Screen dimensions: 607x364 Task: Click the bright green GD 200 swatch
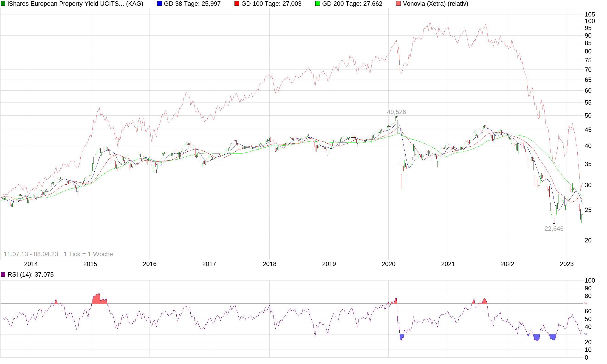tap(317, 4)
